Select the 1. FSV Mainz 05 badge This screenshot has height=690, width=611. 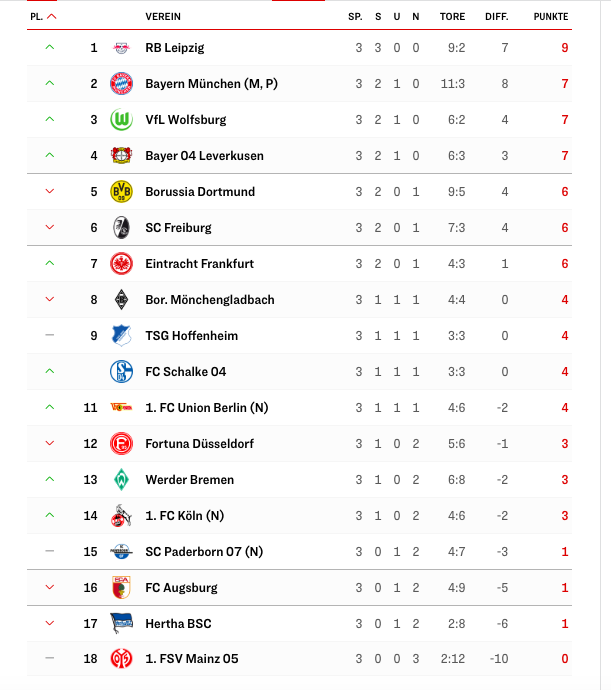(121, 659)
